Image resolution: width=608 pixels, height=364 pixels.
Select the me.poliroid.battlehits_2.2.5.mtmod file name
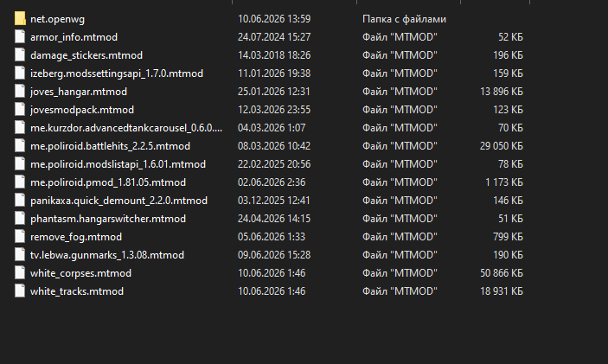(110, 146)
